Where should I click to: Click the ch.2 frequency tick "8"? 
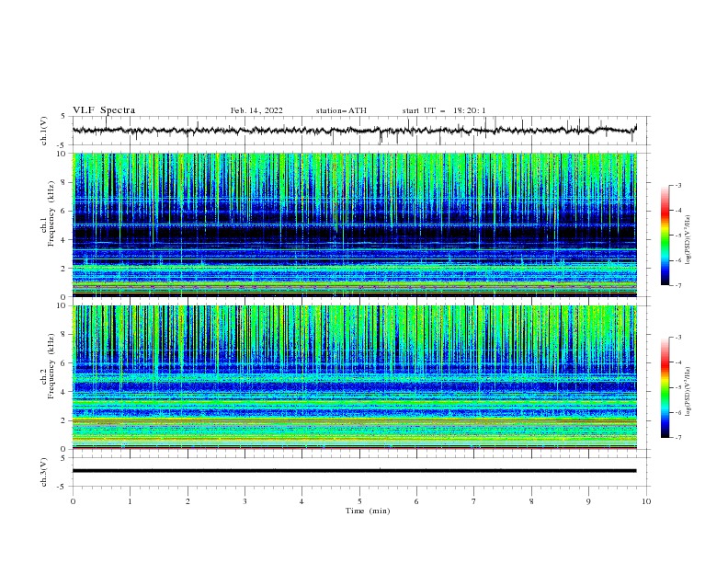coord(65,335)
